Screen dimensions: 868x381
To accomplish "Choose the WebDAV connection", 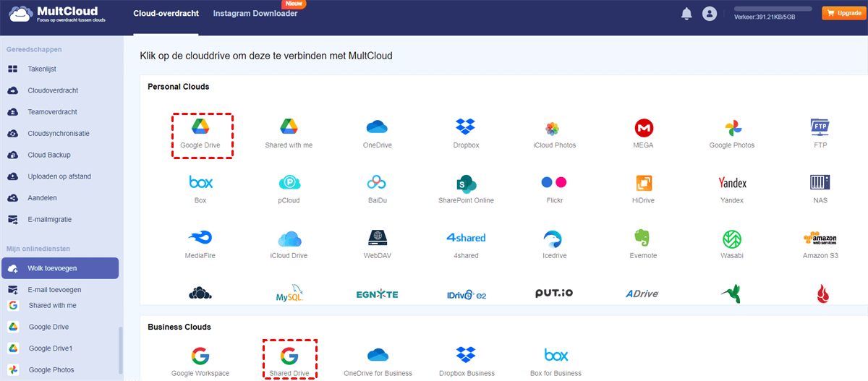I will [x=378, y=244].
